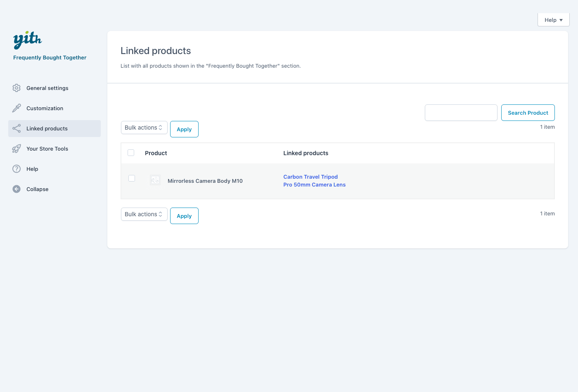Click the Mirrorless Camera Body M10 product name

(x=205, y=181)
